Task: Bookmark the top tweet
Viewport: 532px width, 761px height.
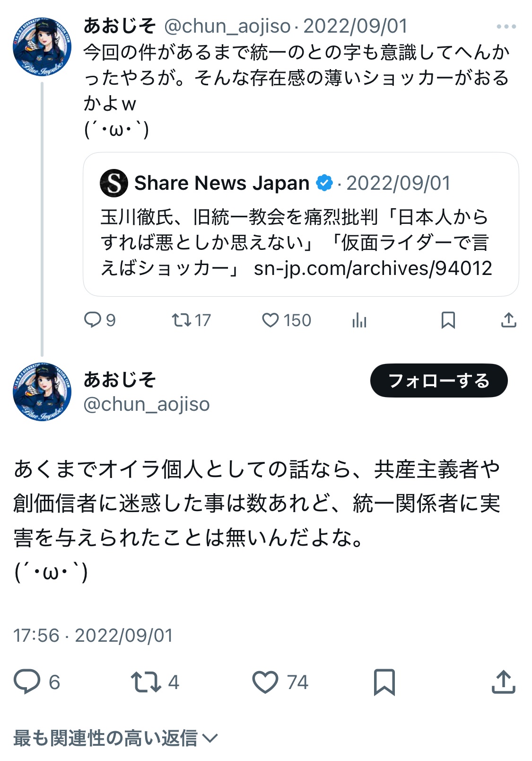Action: (x=448, y=320)
